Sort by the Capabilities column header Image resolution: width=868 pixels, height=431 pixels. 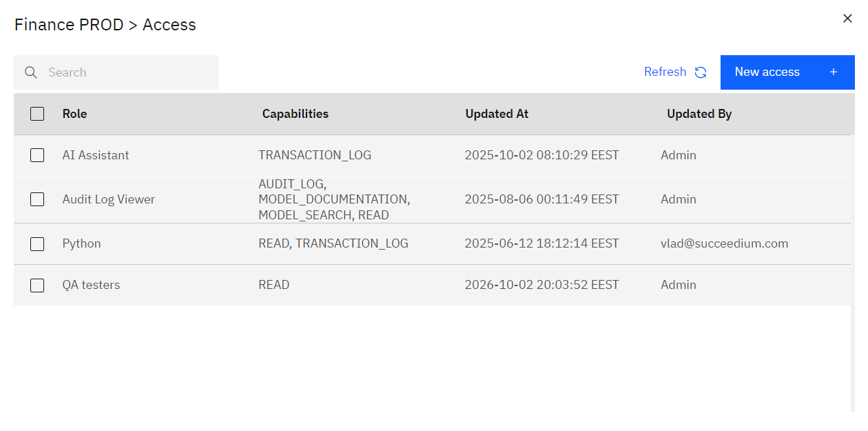295,114
